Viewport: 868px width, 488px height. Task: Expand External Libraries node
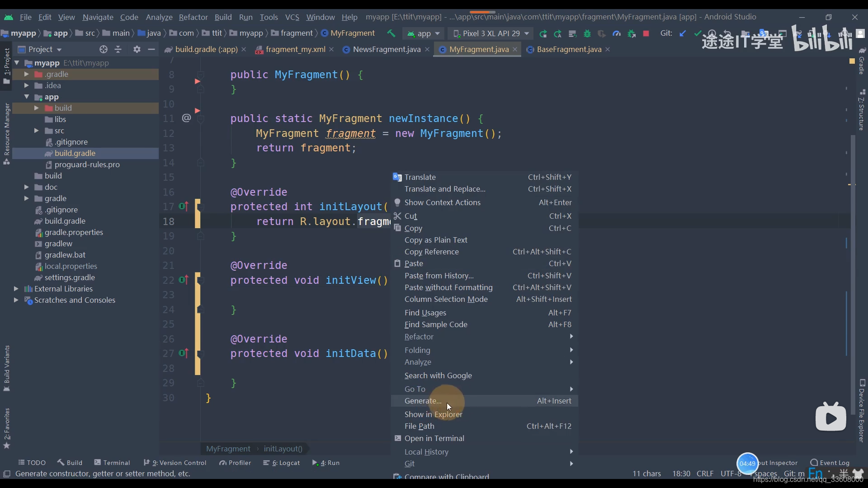(16, 289)
